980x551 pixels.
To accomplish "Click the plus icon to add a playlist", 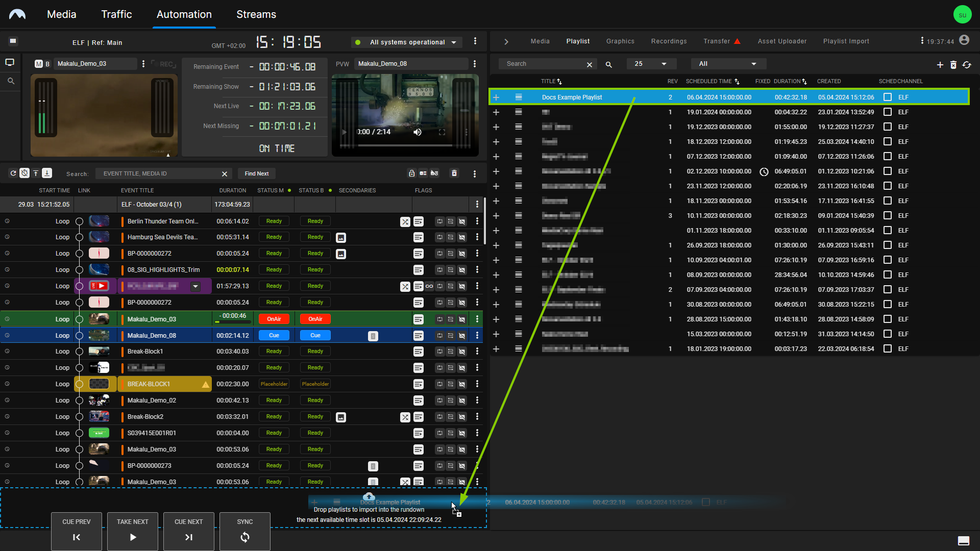I will [940, 65].
